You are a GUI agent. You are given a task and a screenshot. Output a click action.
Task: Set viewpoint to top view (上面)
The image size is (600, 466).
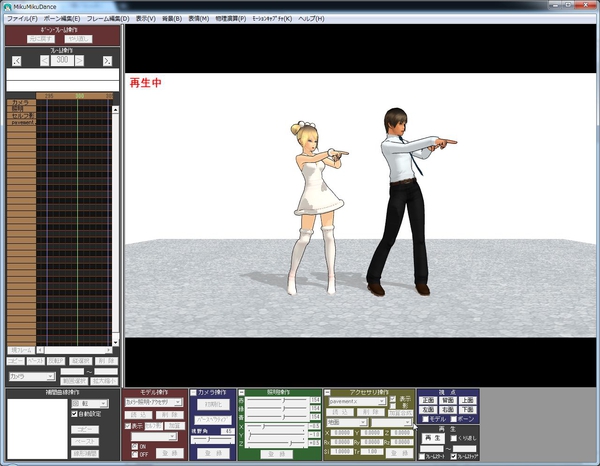[467, 401]
